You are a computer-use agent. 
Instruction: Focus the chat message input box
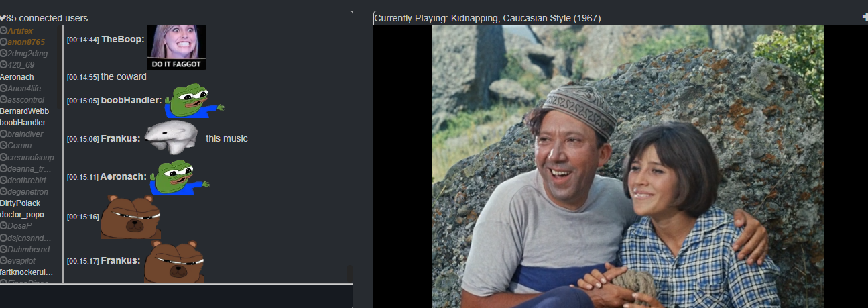coord(176,296)
